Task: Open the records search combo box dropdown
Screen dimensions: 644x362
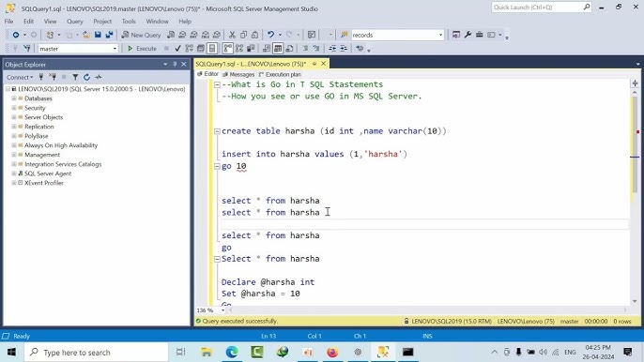Action: point(440,35)
